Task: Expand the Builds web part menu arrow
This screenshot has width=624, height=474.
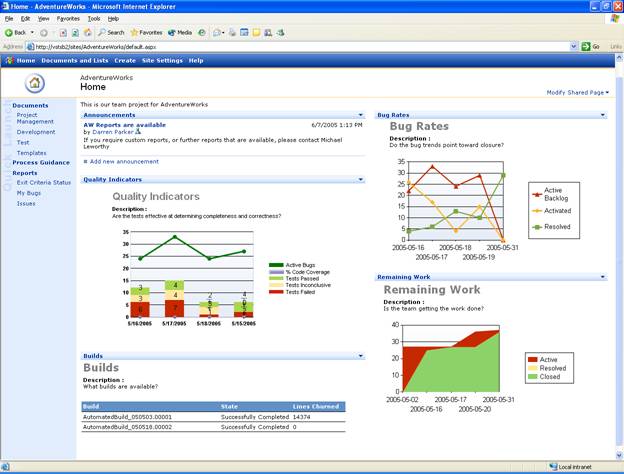Action: [x=361, y=356]
